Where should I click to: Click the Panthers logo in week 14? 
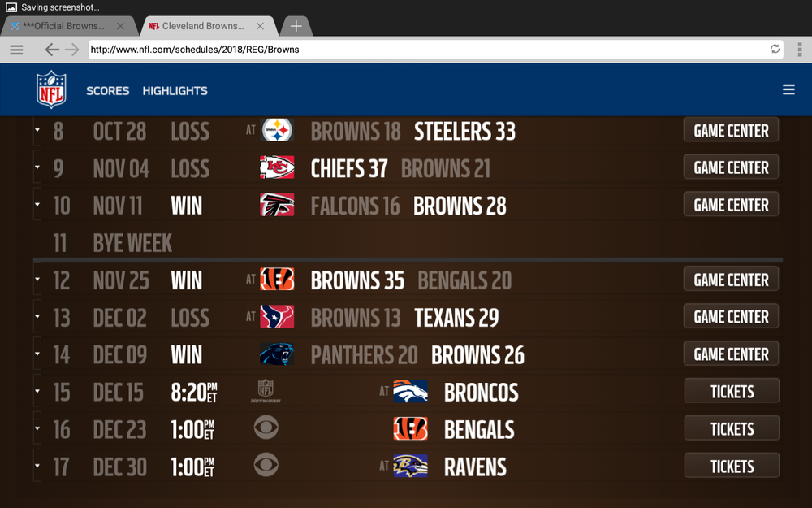pos(277,354)
